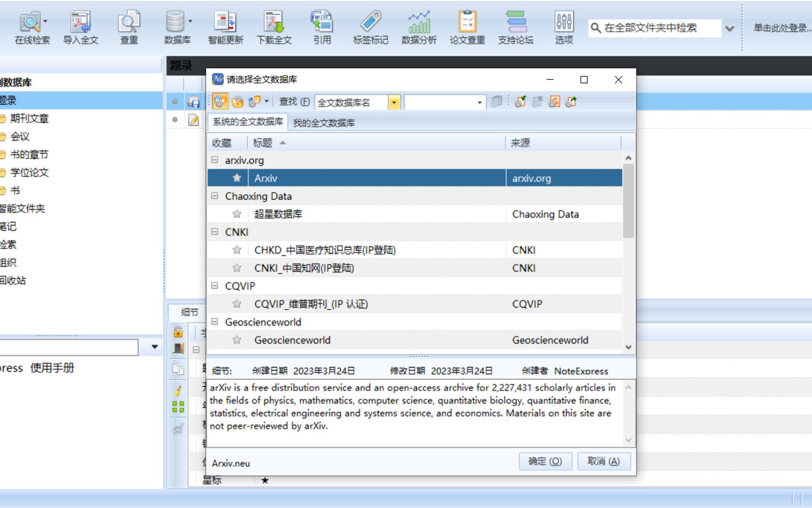Open the 细节 tab in main window
This screenshot has width=812, height=508.
(x=189, y=312)
